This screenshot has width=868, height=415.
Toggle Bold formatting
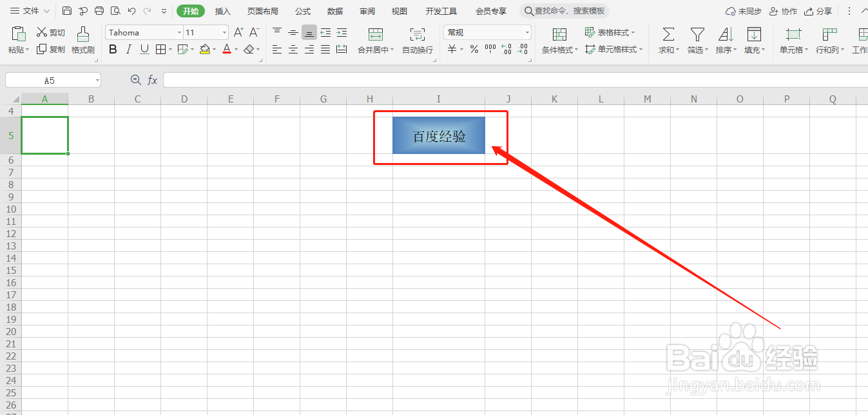point(113,49)
